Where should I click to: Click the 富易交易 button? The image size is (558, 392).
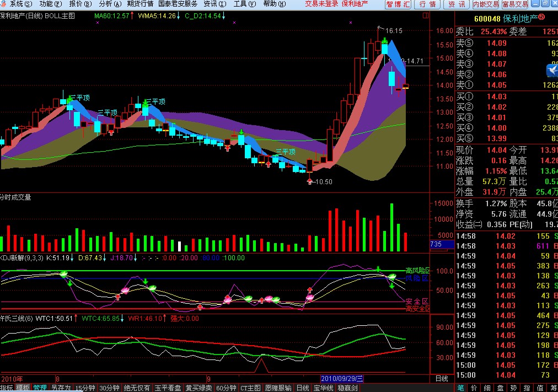(515, 4)
